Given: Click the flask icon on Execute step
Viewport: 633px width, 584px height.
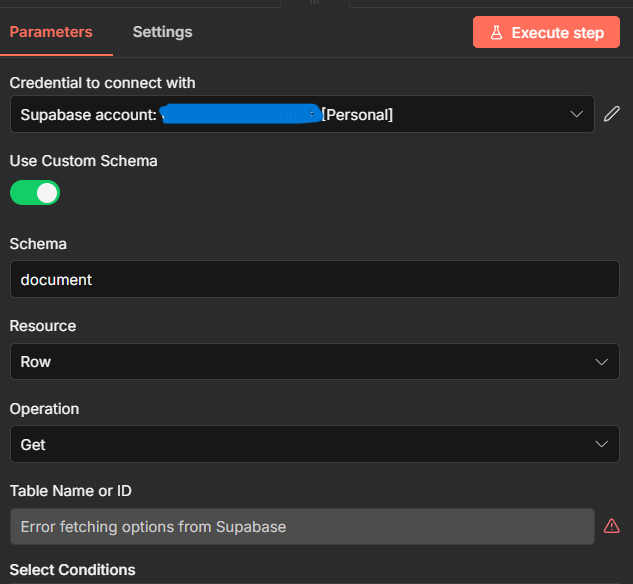Looking at the screenshot, I should pos(495,33).
